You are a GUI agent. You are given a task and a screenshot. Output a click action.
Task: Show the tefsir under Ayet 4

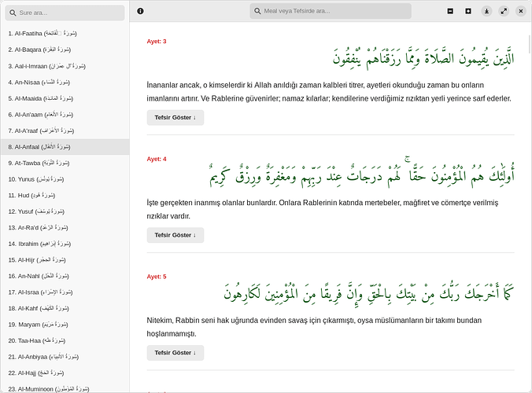coord(175,235)
